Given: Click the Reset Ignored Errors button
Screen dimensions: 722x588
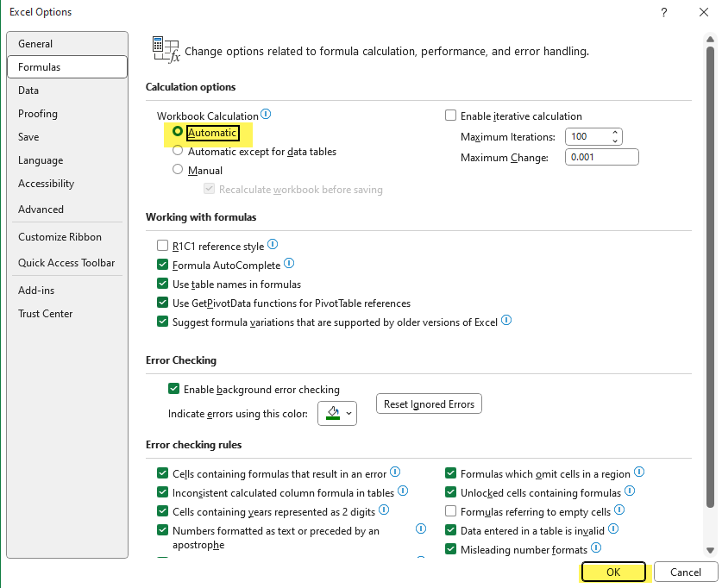Looking at the screenshot, I should point(430,403).
